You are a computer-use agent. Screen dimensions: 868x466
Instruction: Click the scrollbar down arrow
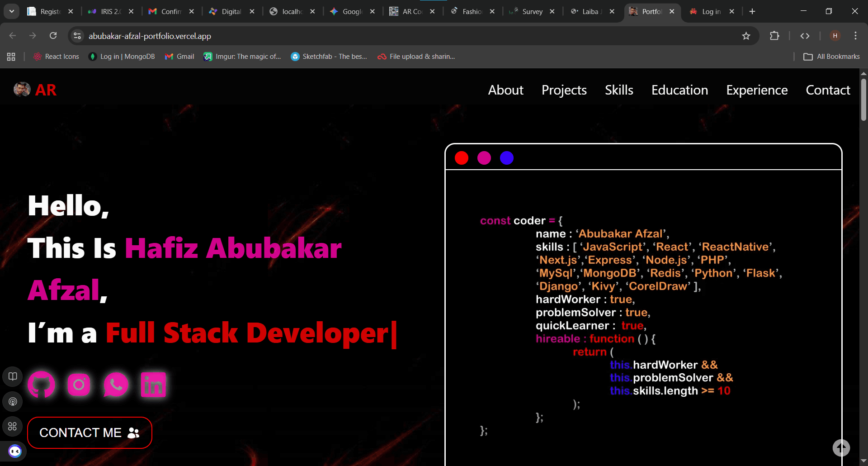pyautogui.click(x=863, y=461)
